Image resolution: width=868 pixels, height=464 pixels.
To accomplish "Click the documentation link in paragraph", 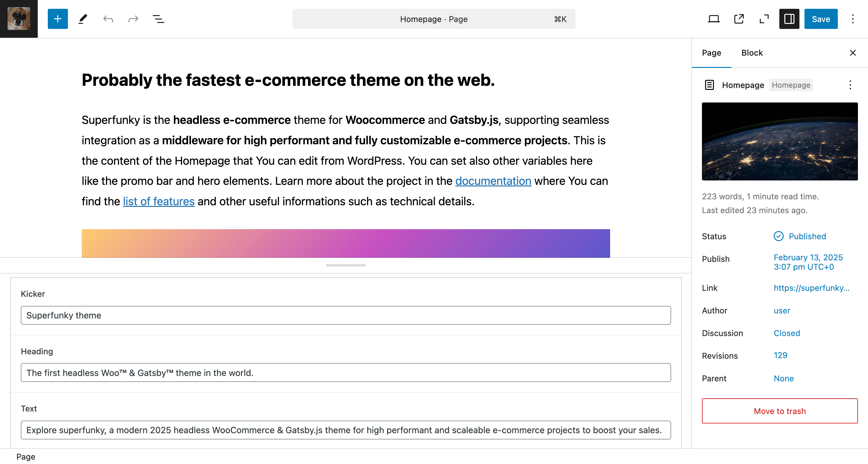I will tap(493, 181).
